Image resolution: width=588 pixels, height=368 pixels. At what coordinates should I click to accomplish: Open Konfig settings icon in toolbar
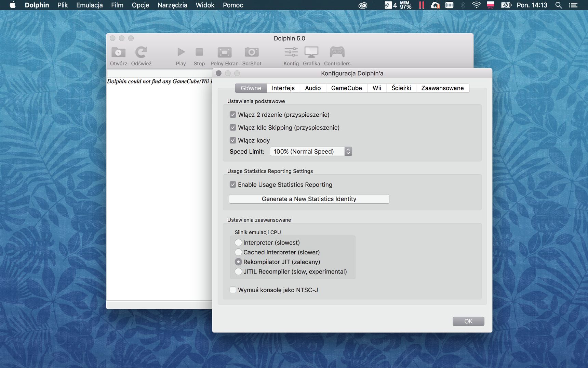(x=291, y=52)
